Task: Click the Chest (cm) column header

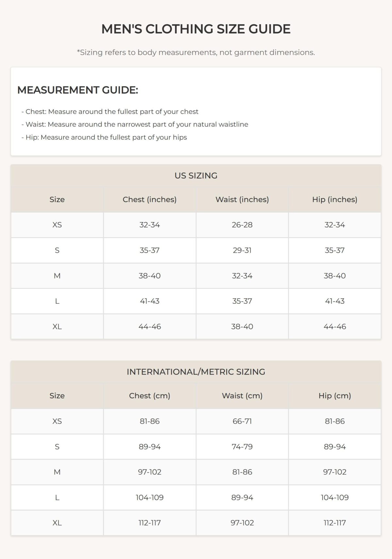Action: pyautogui.click(x=150, y=396)
